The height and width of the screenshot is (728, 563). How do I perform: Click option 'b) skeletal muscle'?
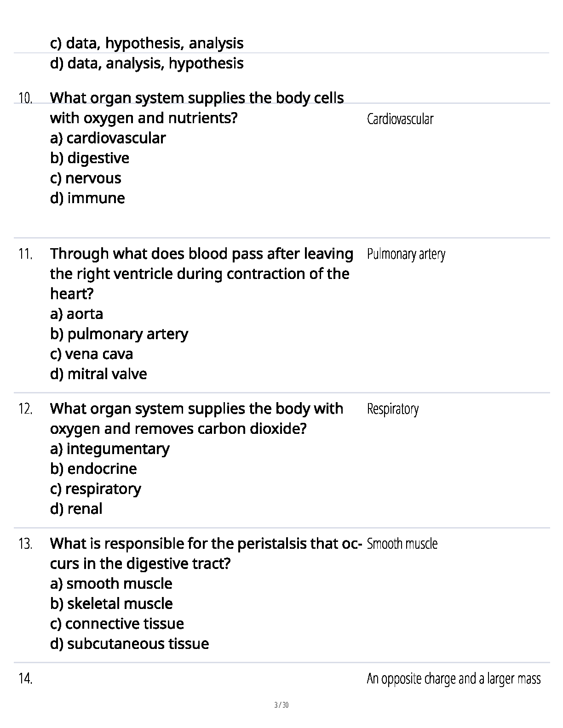point(111,604)
